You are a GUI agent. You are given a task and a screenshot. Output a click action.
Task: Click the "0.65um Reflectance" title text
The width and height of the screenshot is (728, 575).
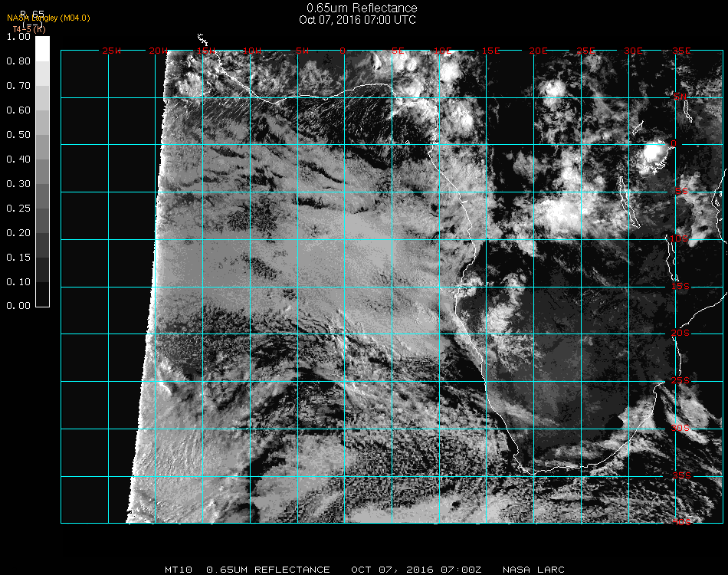pyautogui.click(x=362, y=8)
